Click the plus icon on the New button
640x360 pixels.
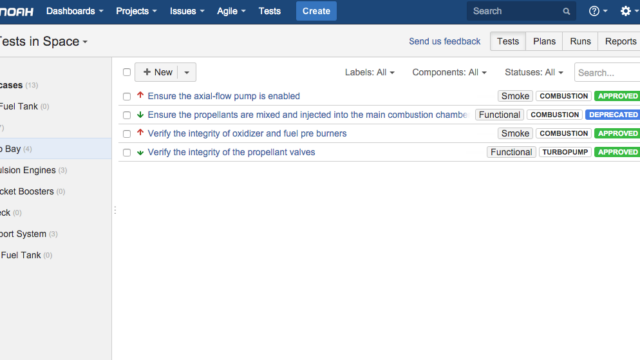pyautogui.click(x=147, y=72)
